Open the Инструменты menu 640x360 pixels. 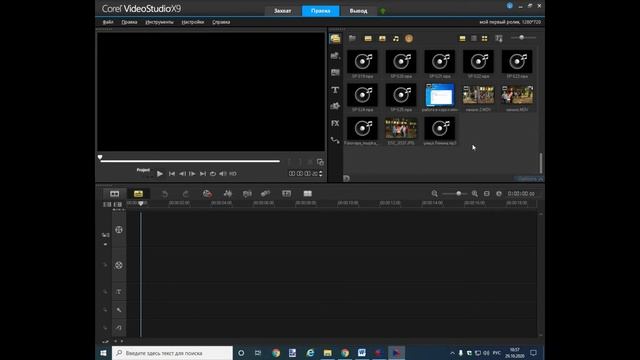(160, 22)
